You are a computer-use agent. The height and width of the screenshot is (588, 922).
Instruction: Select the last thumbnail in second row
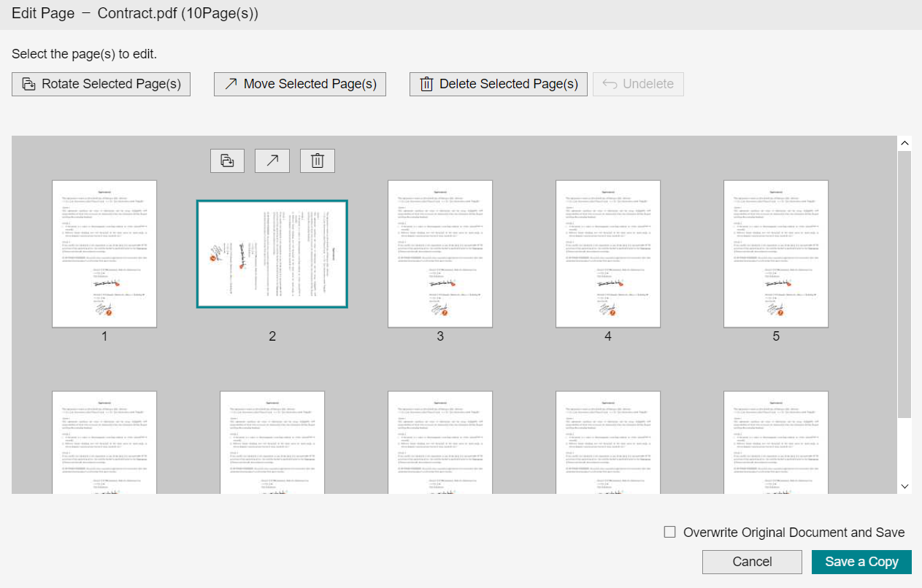pos(776,442)
